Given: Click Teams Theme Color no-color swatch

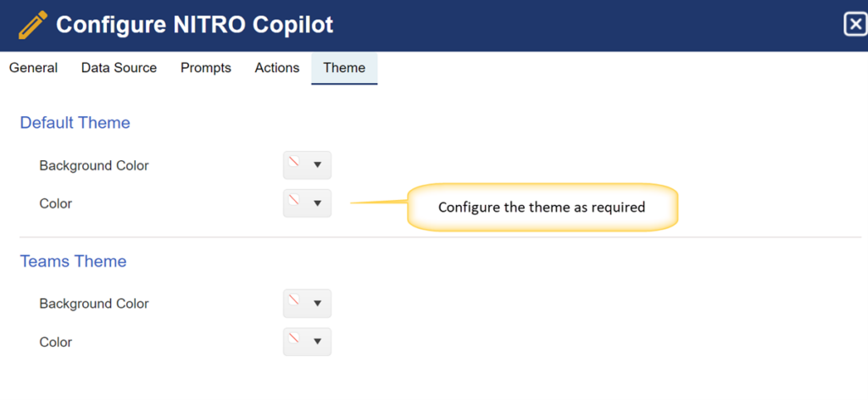Looking at the screenshot, I should [x=293, y=338].
